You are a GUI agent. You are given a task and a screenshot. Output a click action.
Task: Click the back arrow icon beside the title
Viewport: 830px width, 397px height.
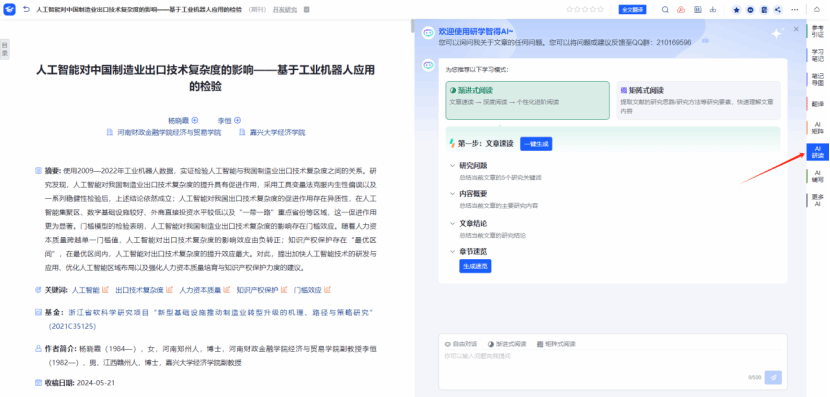(x=26, y=10)
